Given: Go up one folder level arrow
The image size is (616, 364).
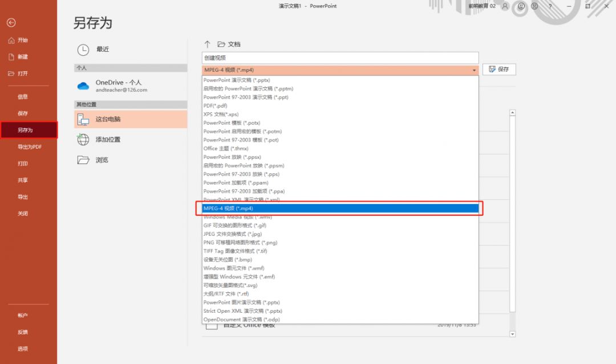Looking at the screenshot, I should point(207,44).
